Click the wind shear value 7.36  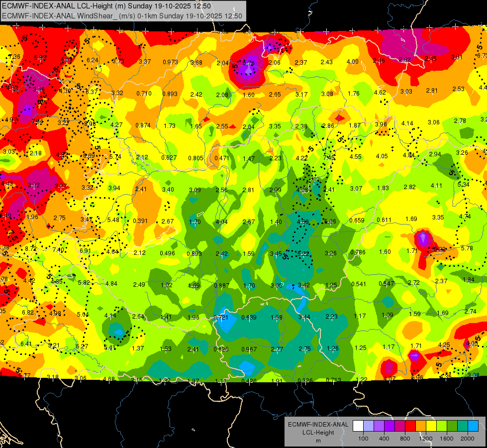click(14, 57)
